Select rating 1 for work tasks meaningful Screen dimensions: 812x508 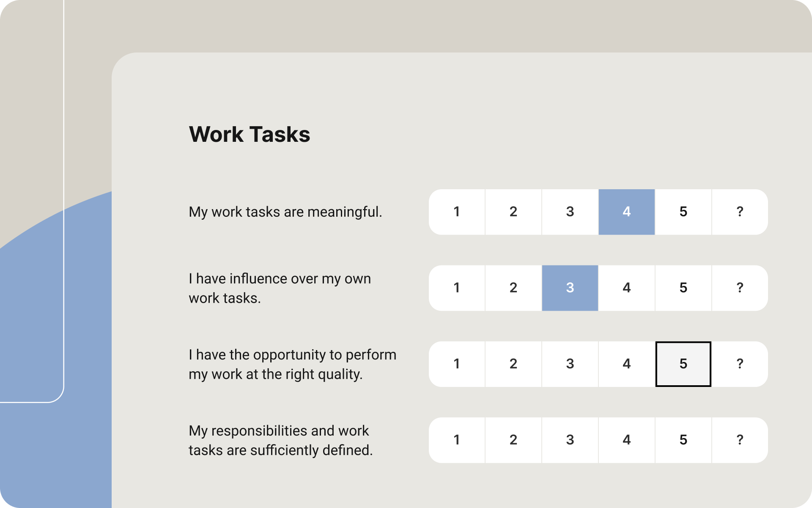457,212
